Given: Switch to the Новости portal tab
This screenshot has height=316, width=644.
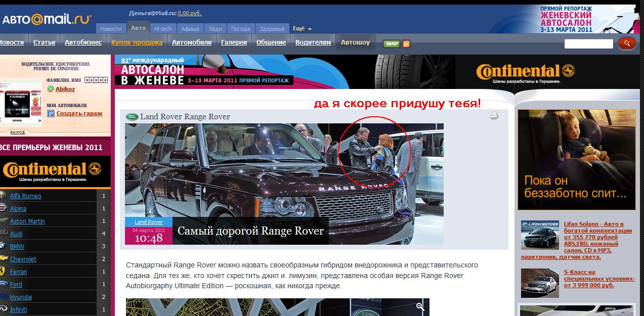Looking at the screenshot, I should pos(111,29).
